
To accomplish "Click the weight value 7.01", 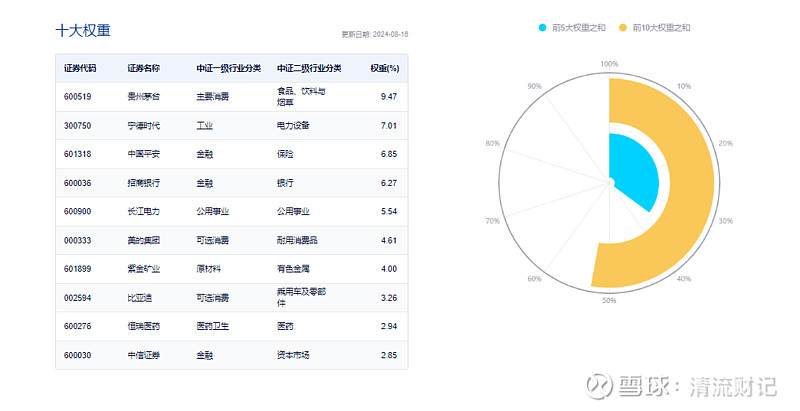I will click(x=389, y=126).
